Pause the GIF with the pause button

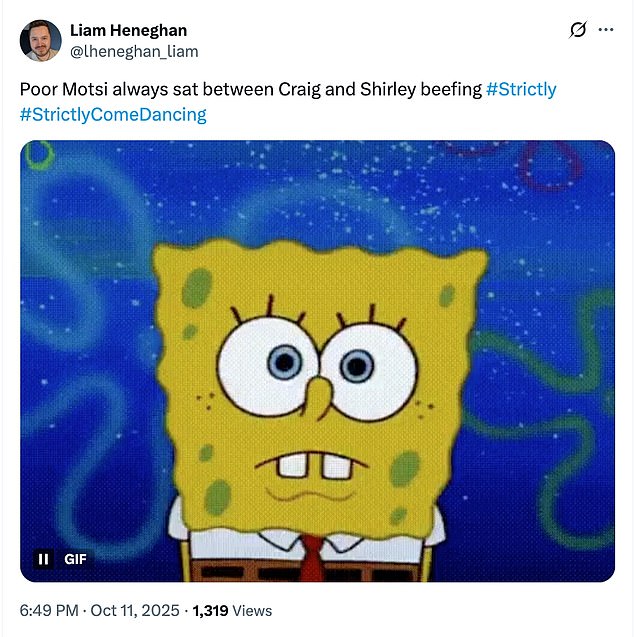pyautogui.click(x=44, y=559)
